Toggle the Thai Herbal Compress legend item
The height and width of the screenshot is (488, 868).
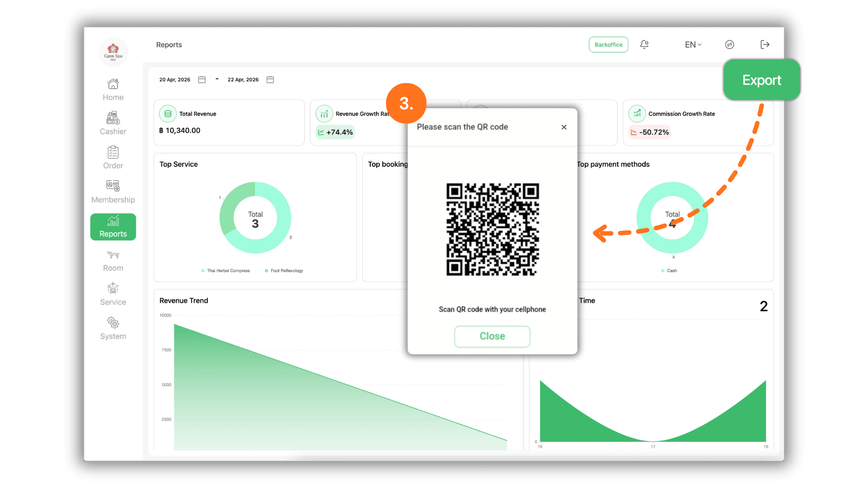tap(226, 271)
